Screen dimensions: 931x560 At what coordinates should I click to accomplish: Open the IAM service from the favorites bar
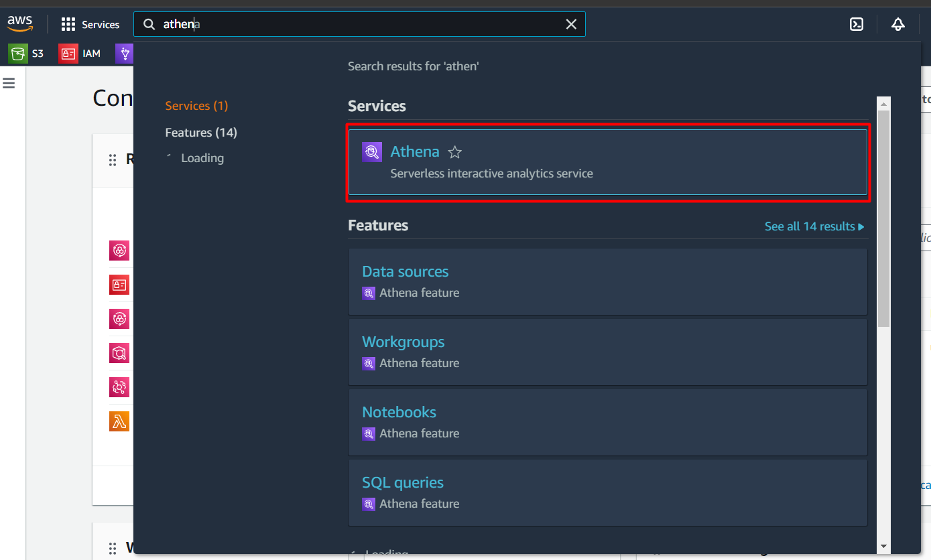[80, 53]
